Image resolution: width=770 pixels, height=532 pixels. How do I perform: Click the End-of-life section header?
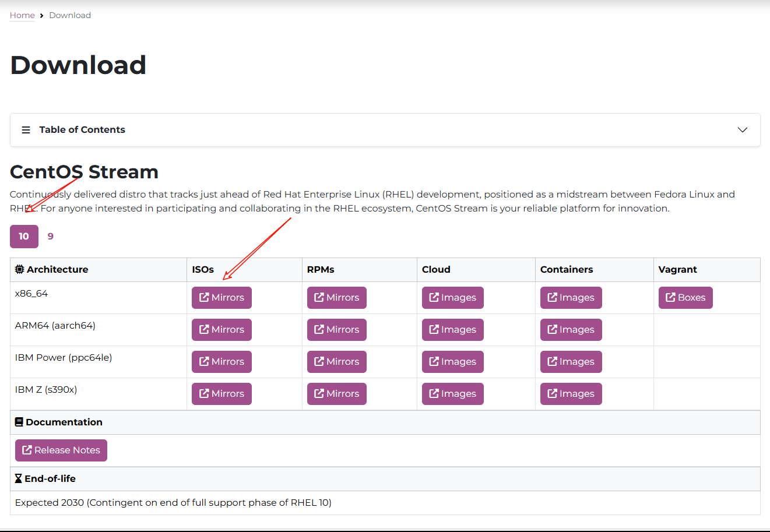click(x=385, y=479)
